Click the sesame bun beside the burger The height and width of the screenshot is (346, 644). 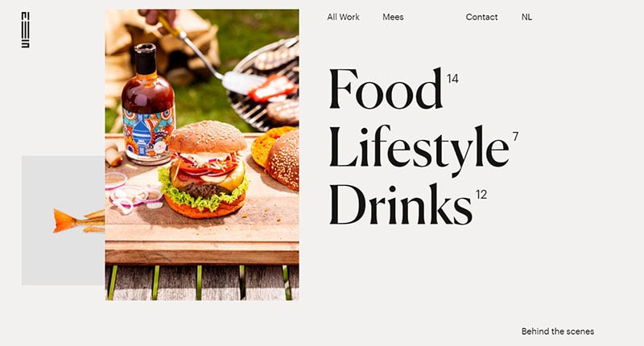coord(283,160)
